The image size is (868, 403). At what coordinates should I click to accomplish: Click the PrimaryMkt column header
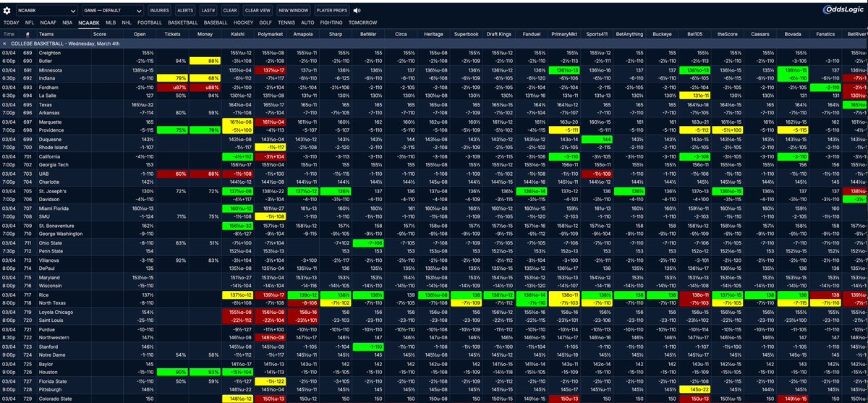[x=564, y=33]
